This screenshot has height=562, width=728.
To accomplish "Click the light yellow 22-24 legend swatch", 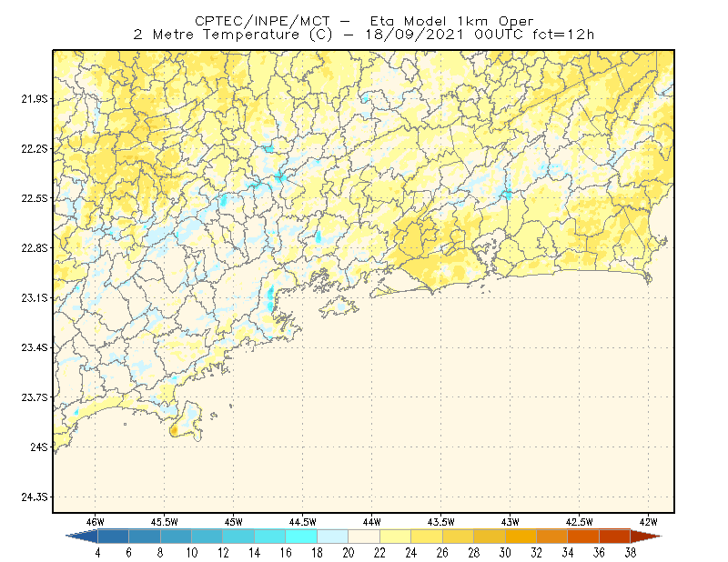I will click(395, 537).
